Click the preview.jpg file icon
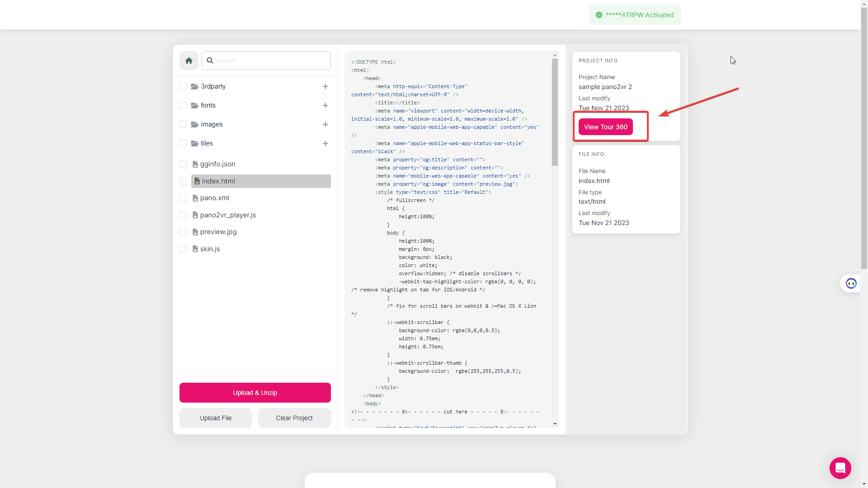Image resolution: width=868 pixels, height=488 pixels. [195, 232]
